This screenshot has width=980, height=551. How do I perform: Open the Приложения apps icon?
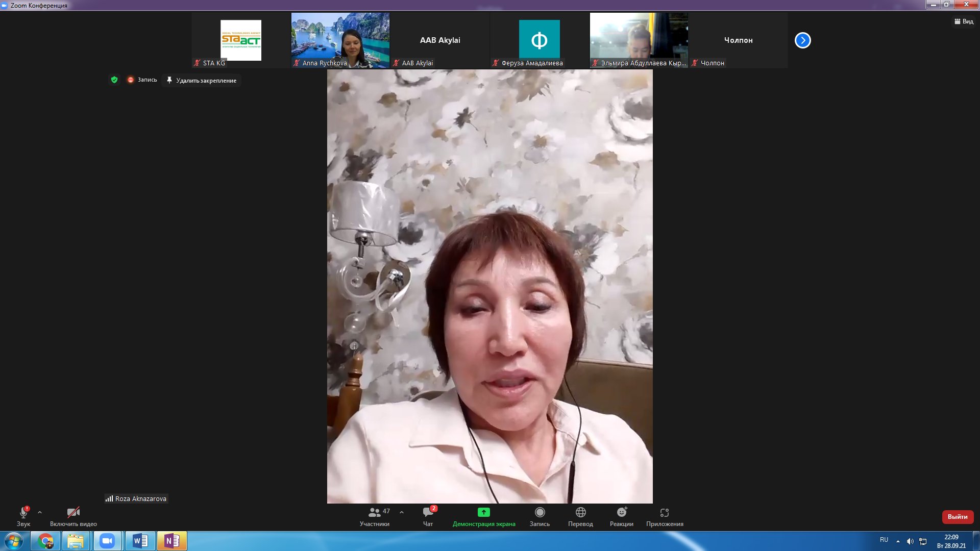[664, 512]
